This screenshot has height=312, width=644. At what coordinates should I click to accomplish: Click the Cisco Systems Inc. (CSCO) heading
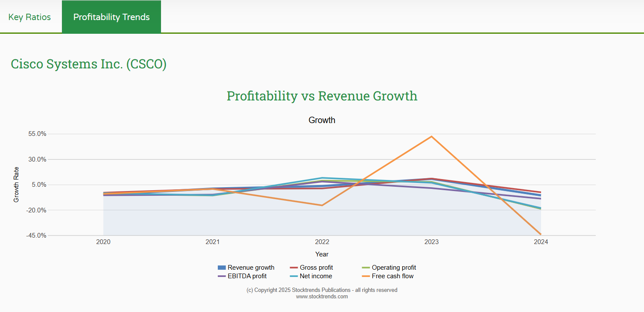point(88,64)
